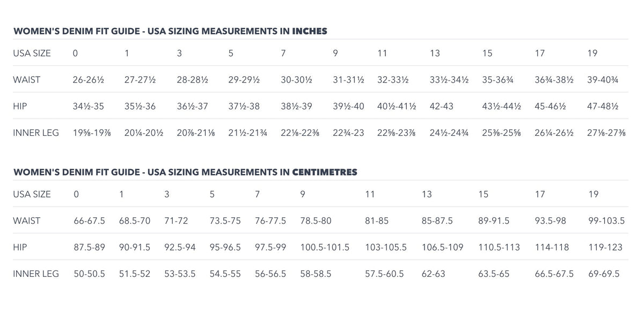644x315 pixels.
Task: Select hip cell 100.5-101.5
Action: click(x=325, y=247)
